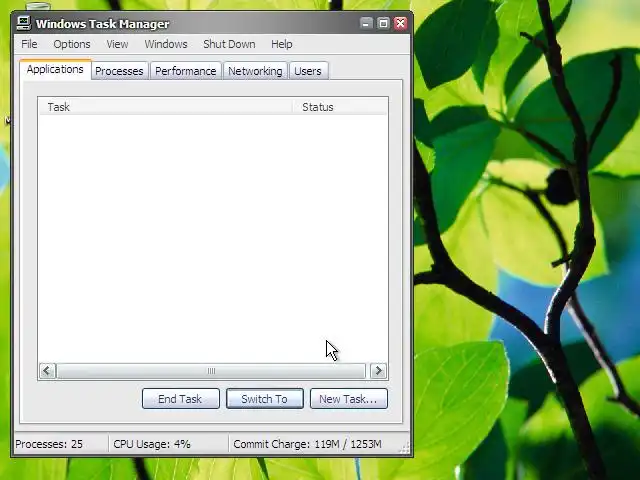The height and width of the screenshot is (480, 640).
Task: Open the File menu
Action: [x=29, y=44]
